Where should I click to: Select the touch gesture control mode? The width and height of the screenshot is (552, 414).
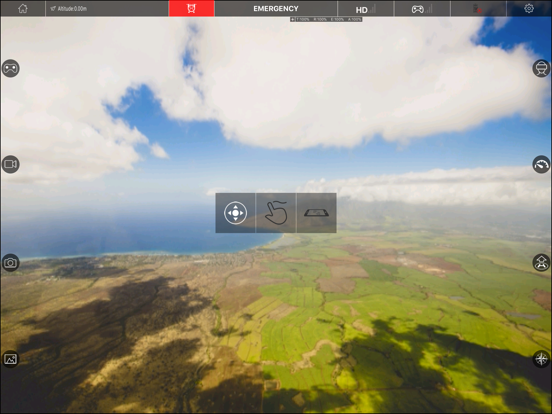pyautogui.click(x=276, y=213)
